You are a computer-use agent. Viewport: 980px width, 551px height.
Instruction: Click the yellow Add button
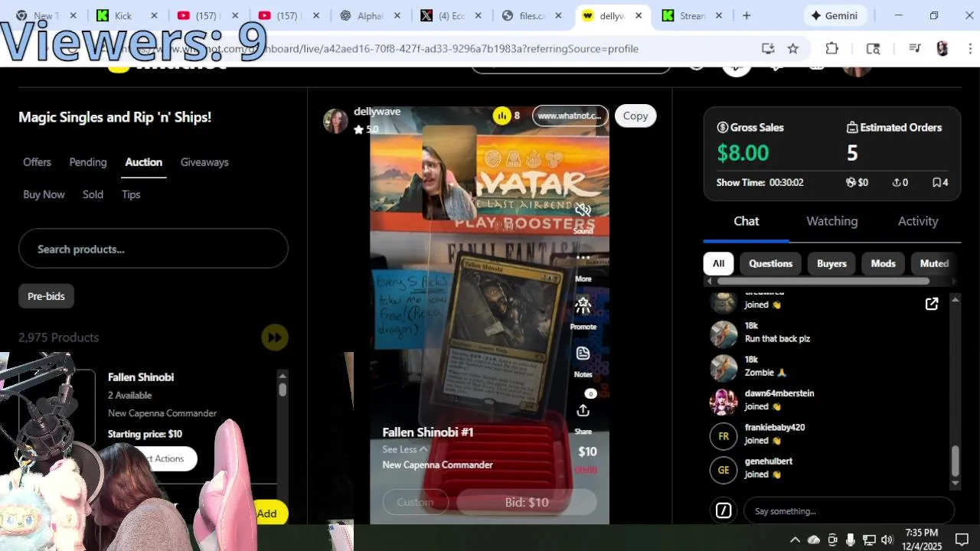click(267, 514)
